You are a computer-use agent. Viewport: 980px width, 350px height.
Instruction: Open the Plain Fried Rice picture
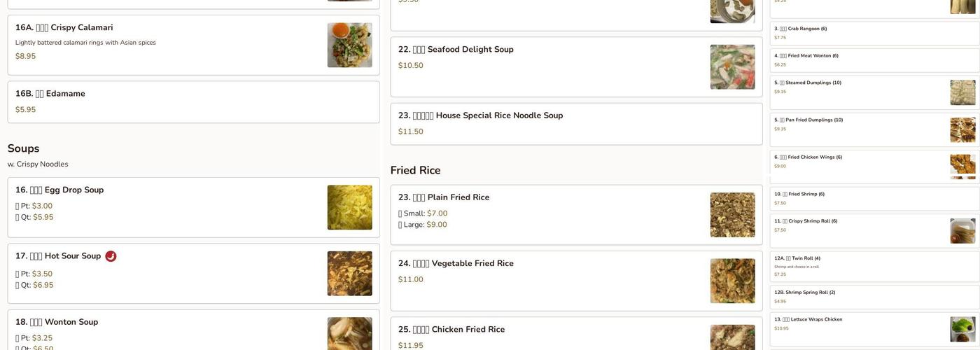click(732, 215)
